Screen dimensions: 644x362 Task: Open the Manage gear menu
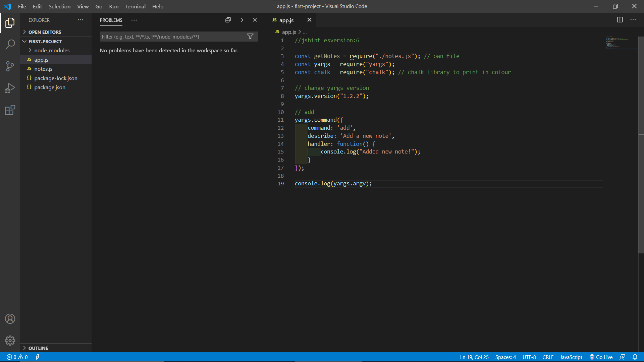[10, 341]
